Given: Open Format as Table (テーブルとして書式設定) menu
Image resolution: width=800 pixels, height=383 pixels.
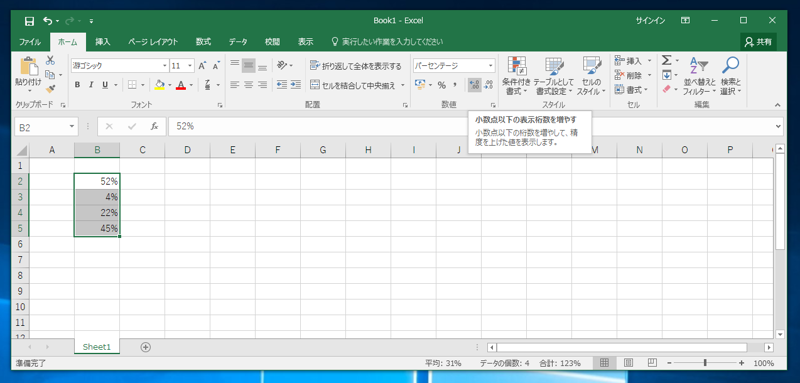Looking at the screenshot, I should (554, 75).
